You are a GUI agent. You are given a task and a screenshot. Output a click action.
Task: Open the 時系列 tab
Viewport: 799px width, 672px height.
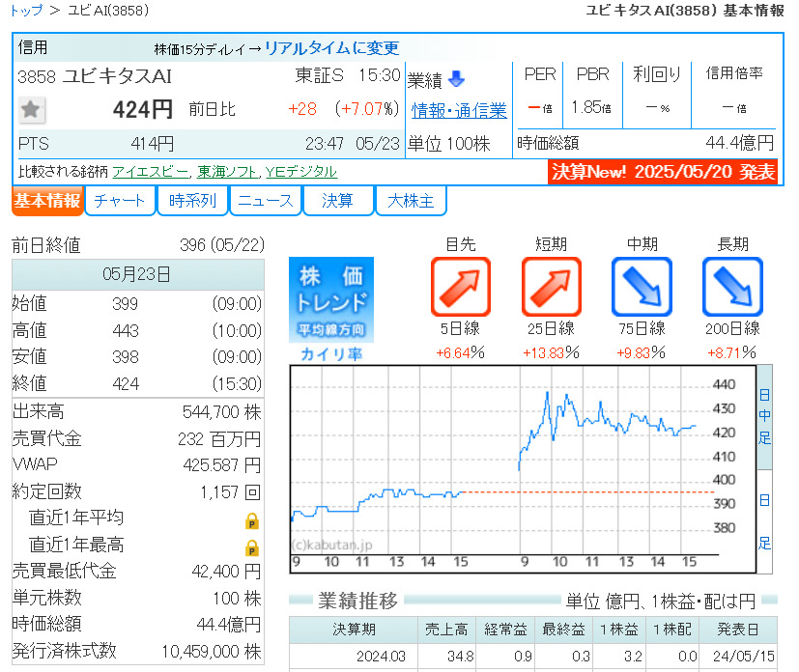click(193, 201)
